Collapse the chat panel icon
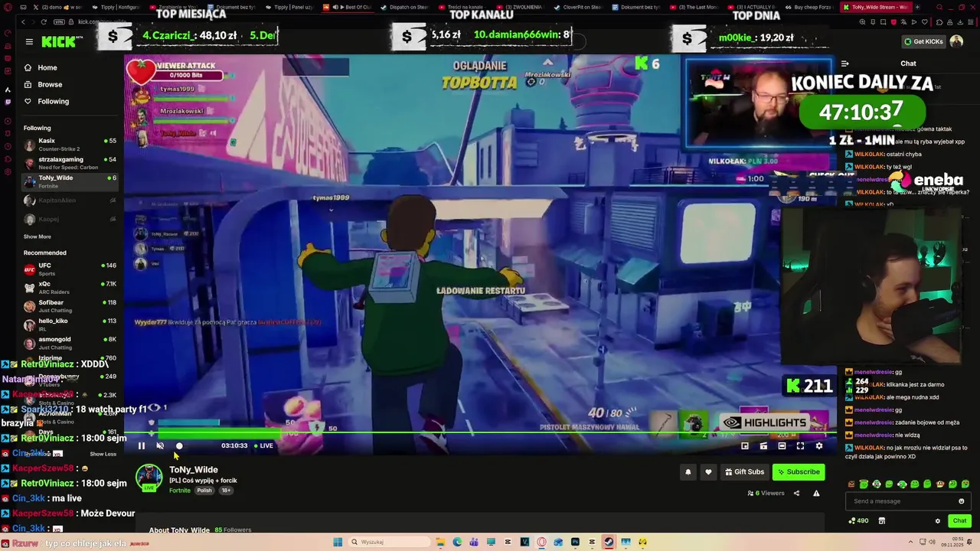 (x=844, y=64)
